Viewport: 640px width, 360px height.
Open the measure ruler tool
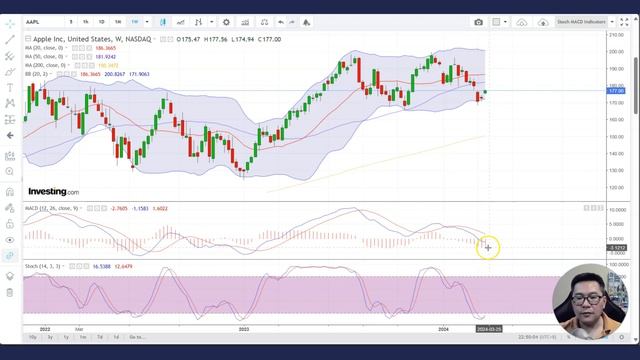pyautogui.click(x=10, y=156)
